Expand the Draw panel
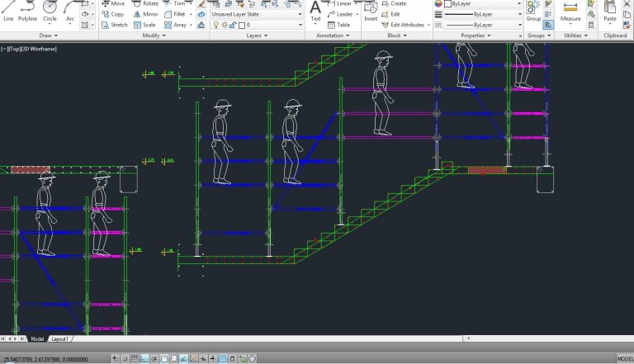Image resolution: width=634 pixels, height=364 pixels. [49, 35]
